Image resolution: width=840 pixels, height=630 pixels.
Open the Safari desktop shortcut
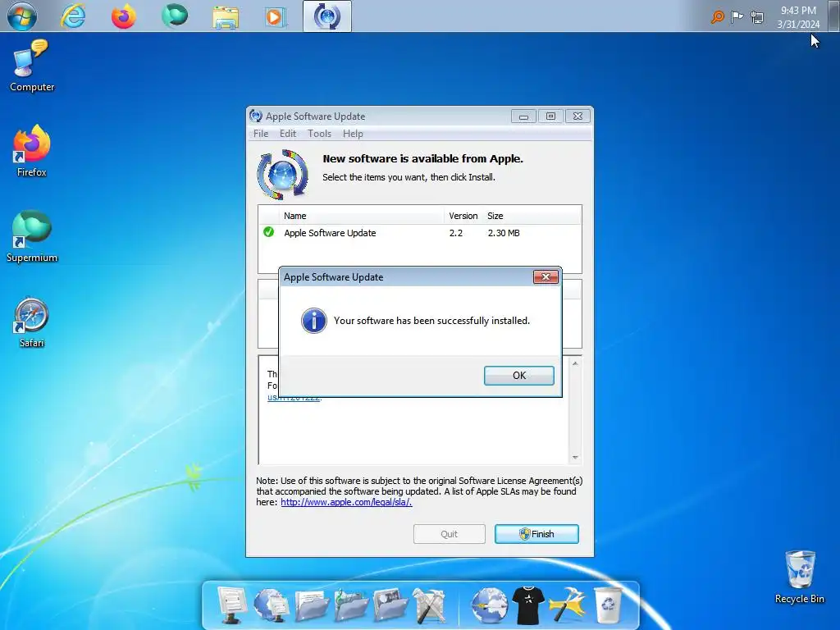(x=32, y=322)
